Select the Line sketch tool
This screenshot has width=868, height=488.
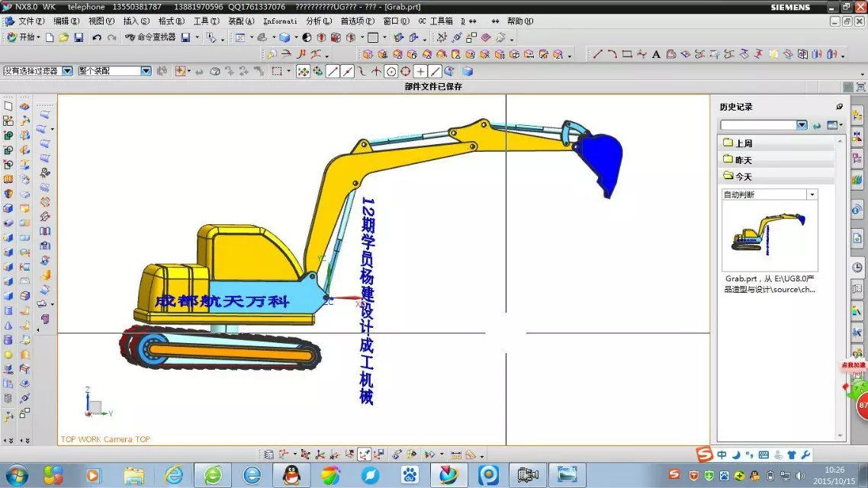coord(598,54)
